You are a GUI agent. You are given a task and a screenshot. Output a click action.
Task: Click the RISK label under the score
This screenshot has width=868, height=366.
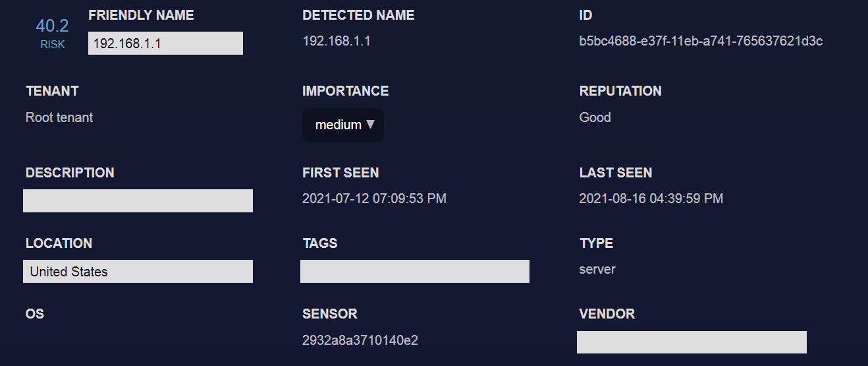[53, 45]
